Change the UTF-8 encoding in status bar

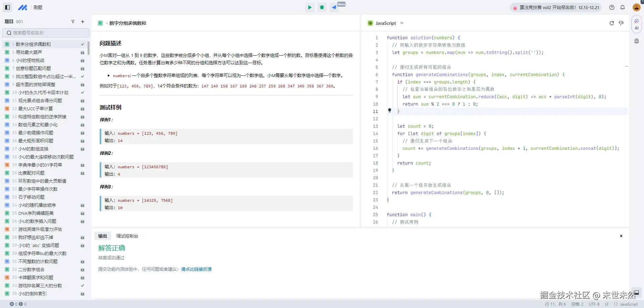[594, 304]
